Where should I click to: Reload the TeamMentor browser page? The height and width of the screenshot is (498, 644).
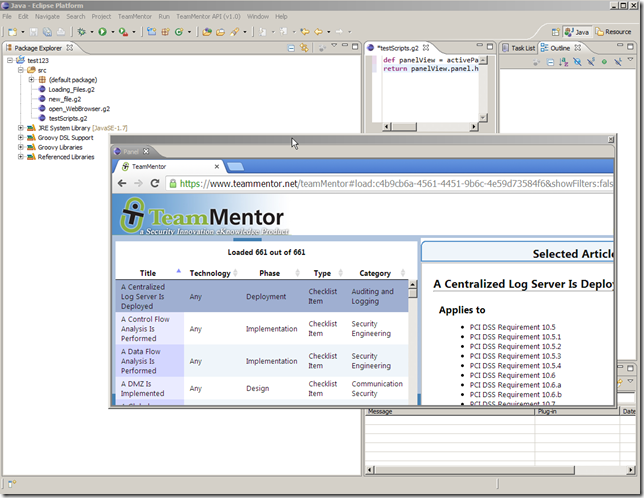point(157,184)
